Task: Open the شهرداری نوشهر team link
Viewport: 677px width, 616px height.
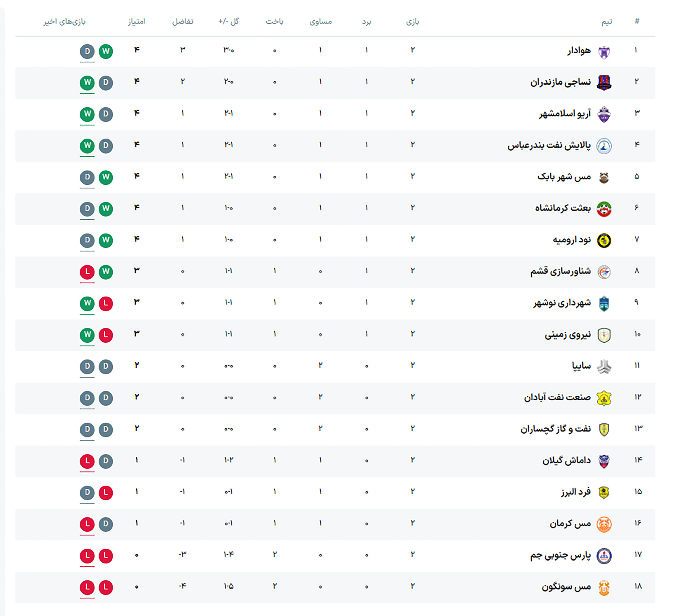Action: pyautogui.click(x=562, y=303)
